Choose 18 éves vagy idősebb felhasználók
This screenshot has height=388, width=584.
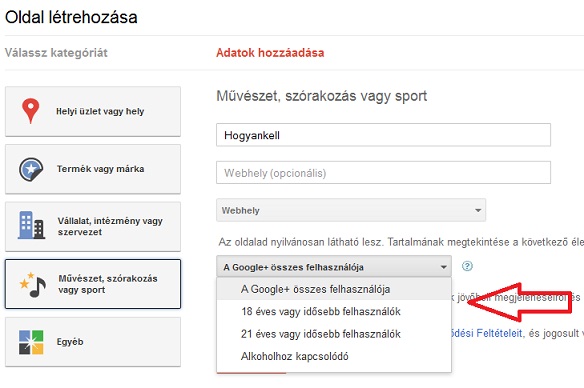click(334, 311)
